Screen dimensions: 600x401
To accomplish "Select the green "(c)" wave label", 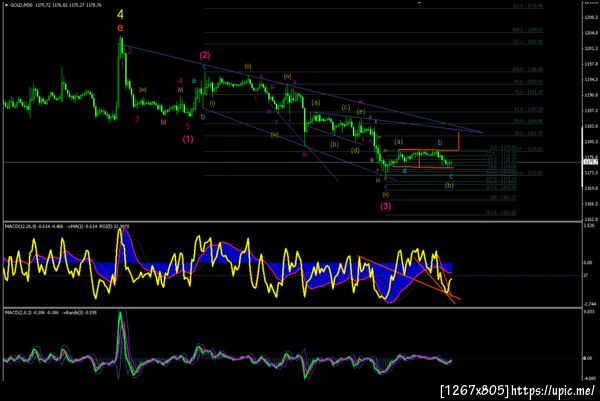I will pyautogui.click(x=346, y=107).
